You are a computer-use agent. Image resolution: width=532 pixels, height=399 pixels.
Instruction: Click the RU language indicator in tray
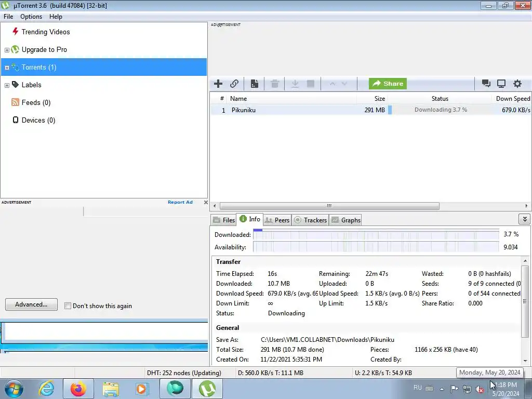pos(417,388)
